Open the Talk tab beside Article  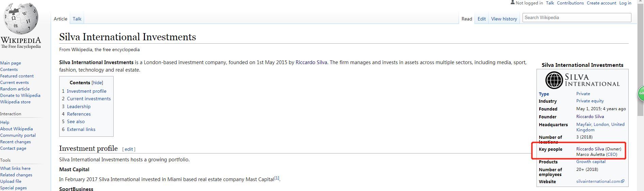(x=77, y=19)
